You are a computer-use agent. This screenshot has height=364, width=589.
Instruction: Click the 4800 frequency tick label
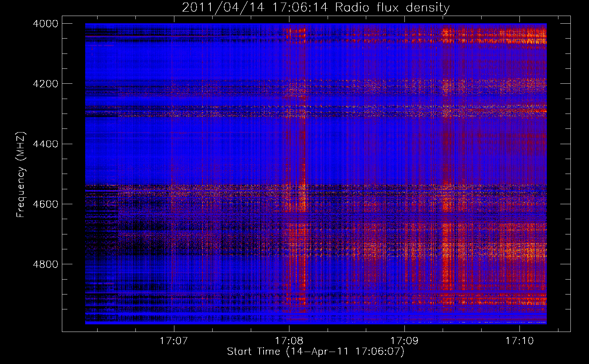click(46, 264)
